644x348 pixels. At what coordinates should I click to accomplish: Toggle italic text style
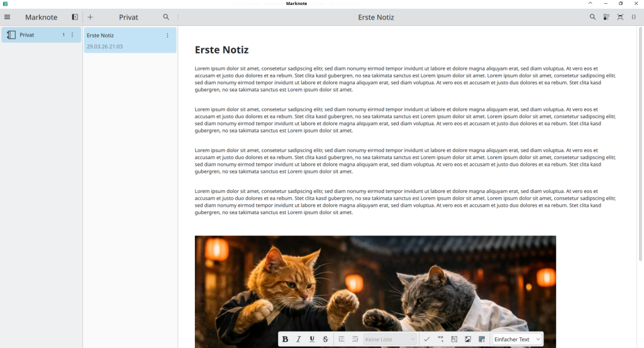pos(299,339)
